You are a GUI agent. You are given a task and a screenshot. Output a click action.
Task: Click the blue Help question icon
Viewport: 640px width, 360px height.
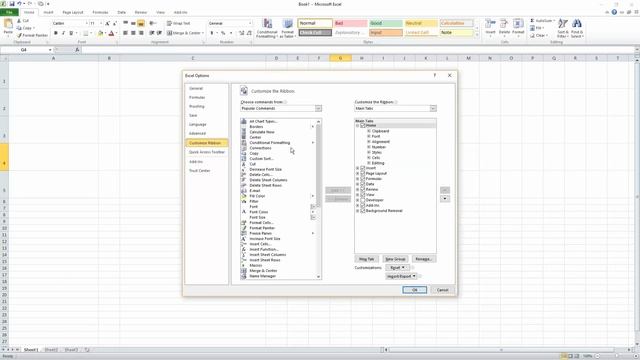[x=614, y=12]
